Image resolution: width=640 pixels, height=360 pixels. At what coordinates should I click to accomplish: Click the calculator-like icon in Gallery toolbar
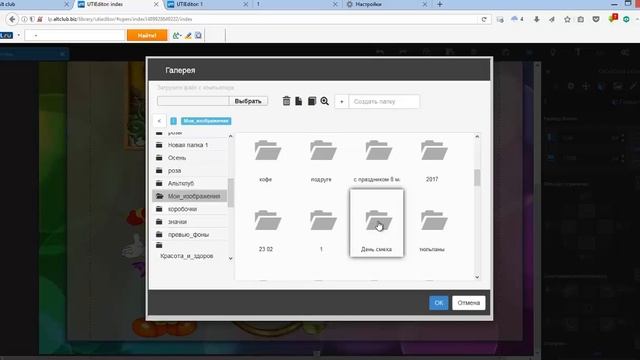point(312,101)
